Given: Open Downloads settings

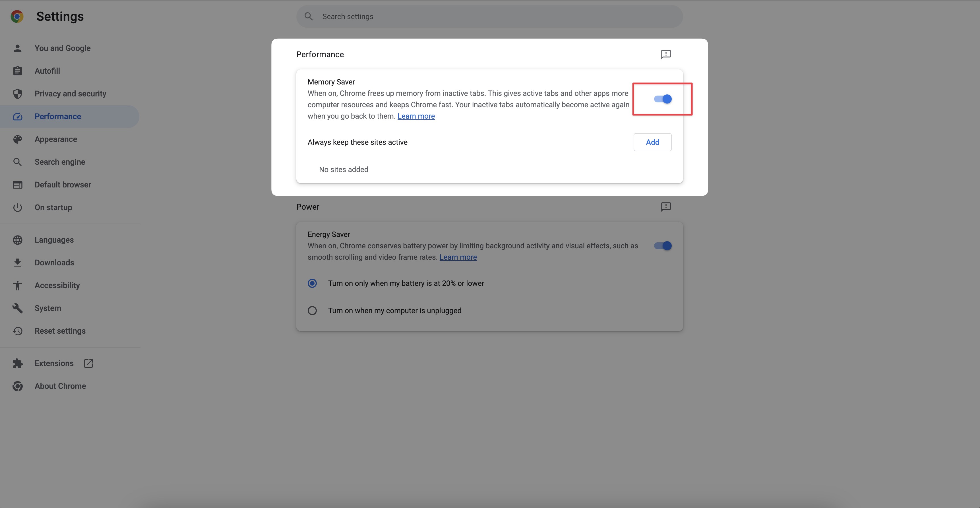Looking at the screenshot, I should pos(54,263).
